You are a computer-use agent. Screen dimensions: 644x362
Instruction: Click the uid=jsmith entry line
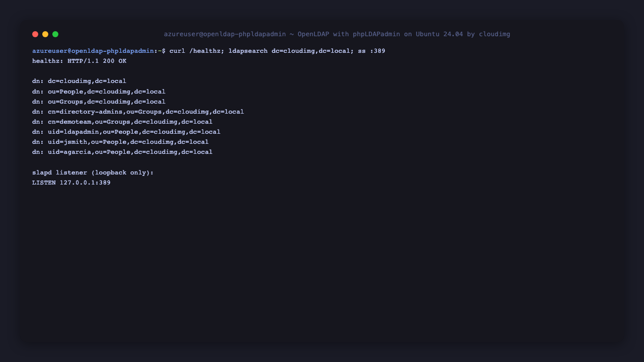(x=121, y=142)
